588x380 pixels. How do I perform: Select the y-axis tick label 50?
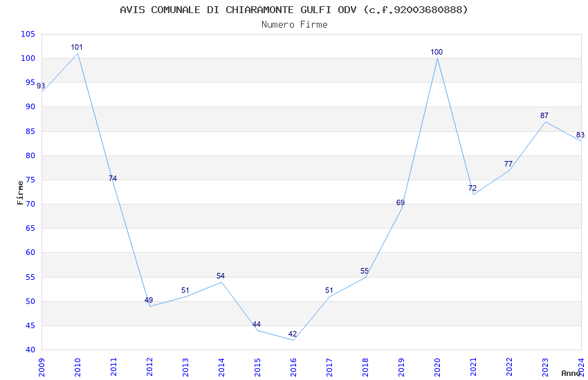30,302
